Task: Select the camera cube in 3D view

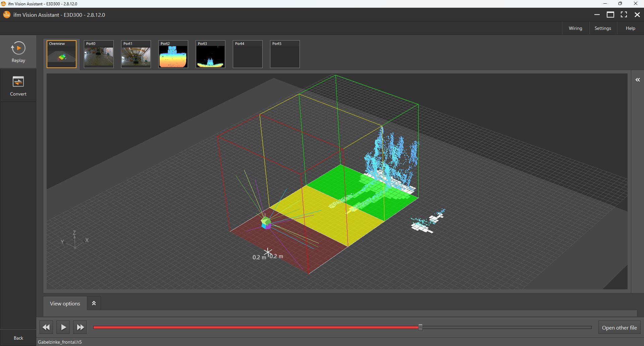Action: click(266, 223)
